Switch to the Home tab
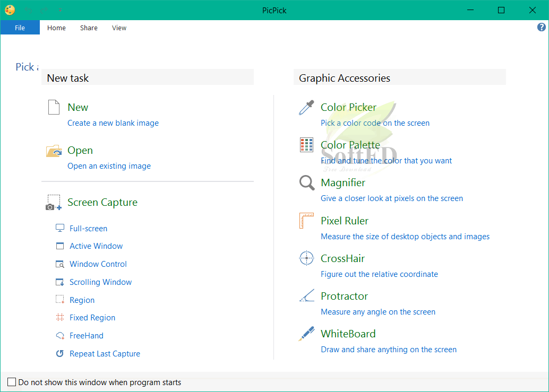 point(56,28)
